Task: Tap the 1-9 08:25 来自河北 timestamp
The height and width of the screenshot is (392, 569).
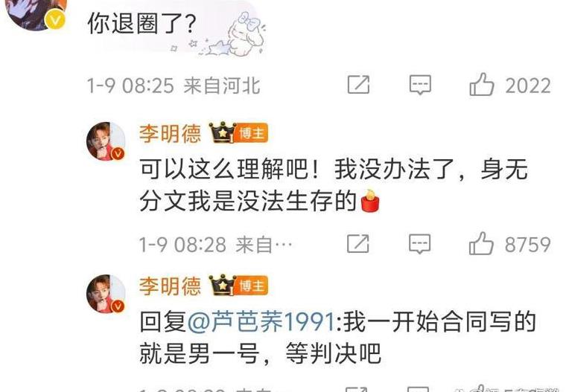Action: [174, 86]
